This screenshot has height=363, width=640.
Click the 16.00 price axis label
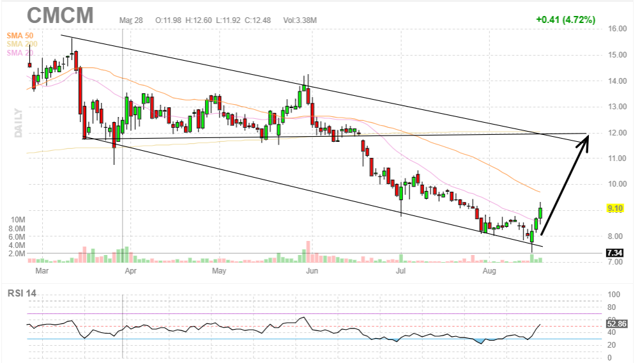point(617,29)
